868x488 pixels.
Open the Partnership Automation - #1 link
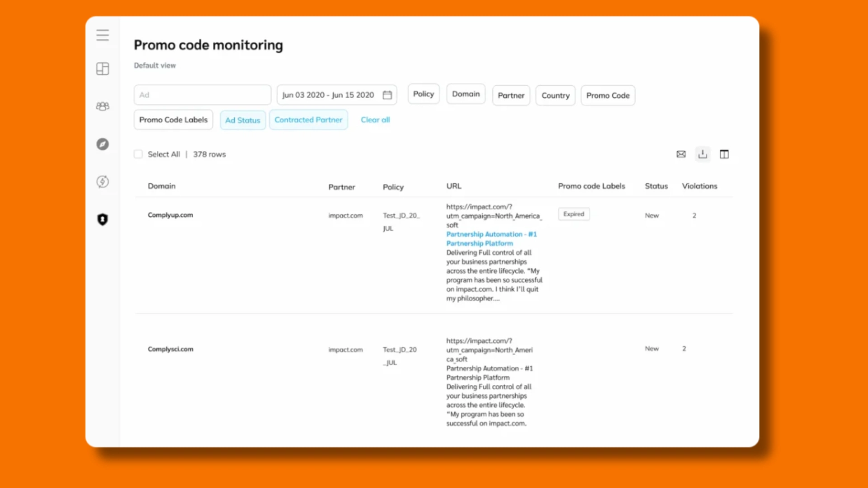click(491, 234)
